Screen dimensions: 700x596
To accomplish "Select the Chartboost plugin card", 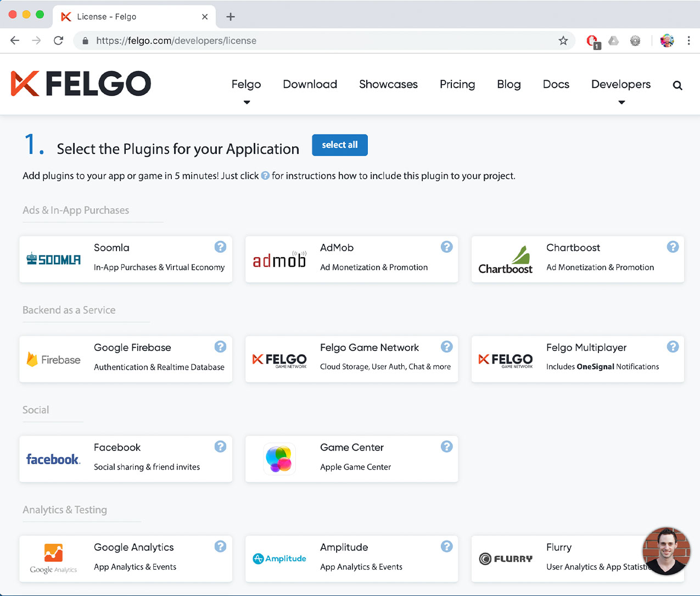I will pyautogui.click(x=578, y=259).
